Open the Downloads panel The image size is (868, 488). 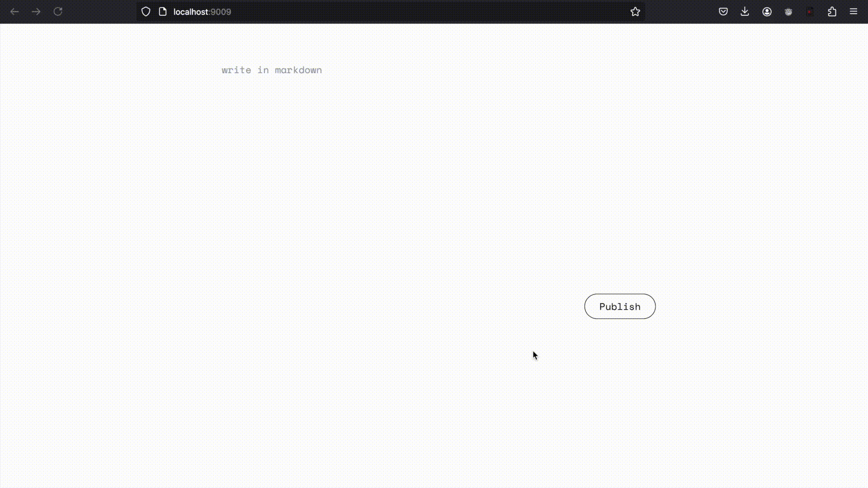point(745,12)
